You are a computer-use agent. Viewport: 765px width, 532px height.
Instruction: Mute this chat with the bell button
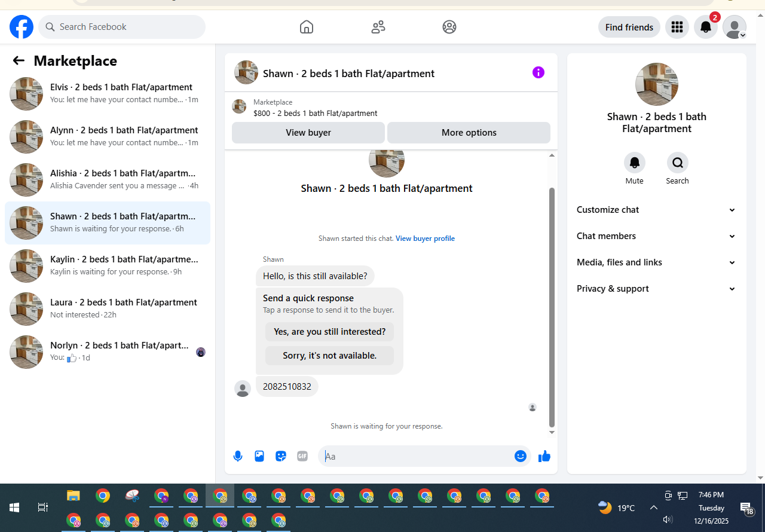tap(635, 163)
